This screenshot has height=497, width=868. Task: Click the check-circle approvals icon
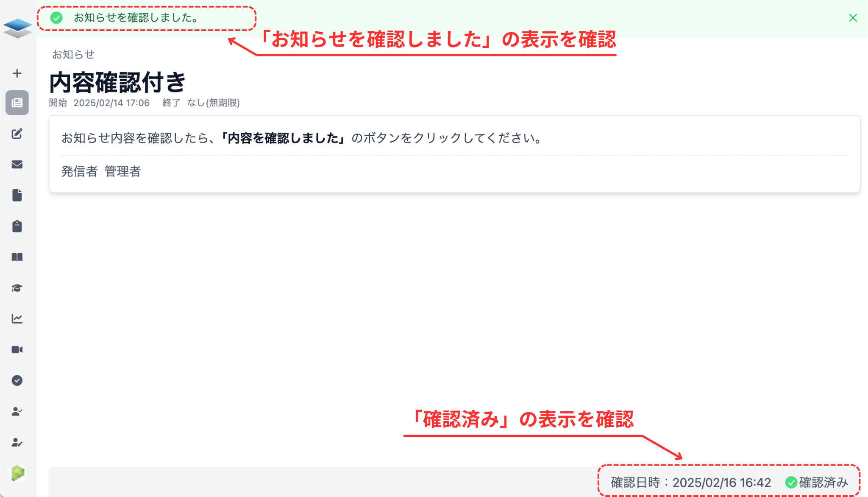(17, 380)
